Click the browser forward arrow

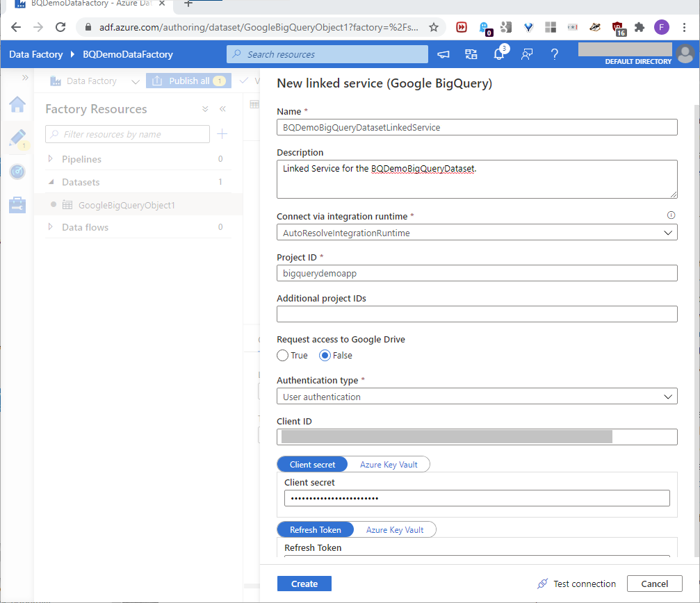pyautogui.click(x=38, y=27)
